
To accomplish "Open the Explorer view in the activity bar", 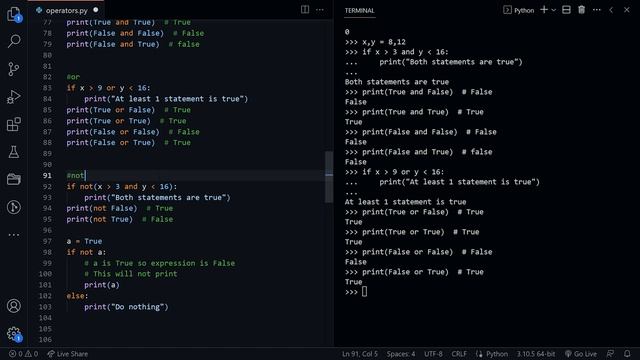I will tap(14, 14).
